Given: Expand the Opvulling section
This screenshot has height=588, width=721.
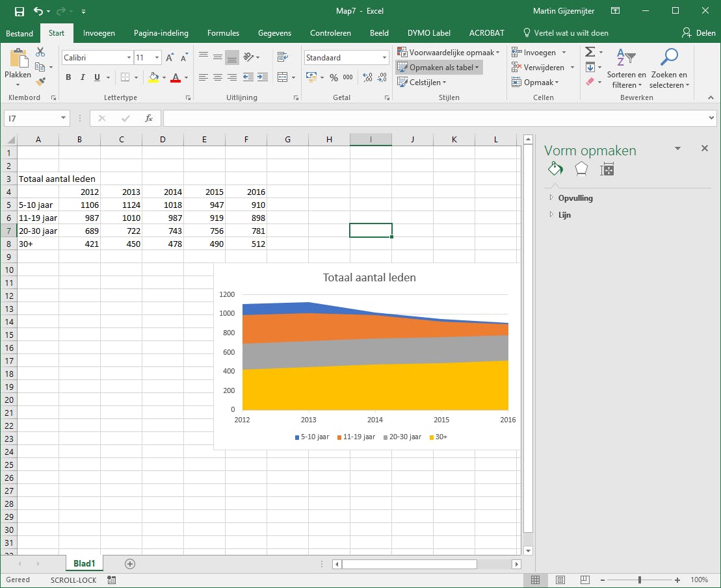Looking at the screenshot, I should (575, 198).
